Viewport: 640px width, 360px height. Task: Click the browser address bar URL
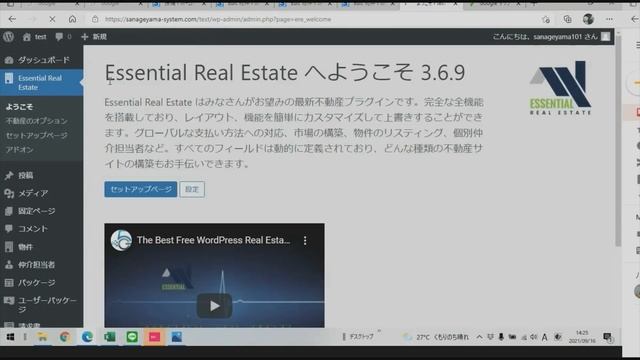(218, 19)
